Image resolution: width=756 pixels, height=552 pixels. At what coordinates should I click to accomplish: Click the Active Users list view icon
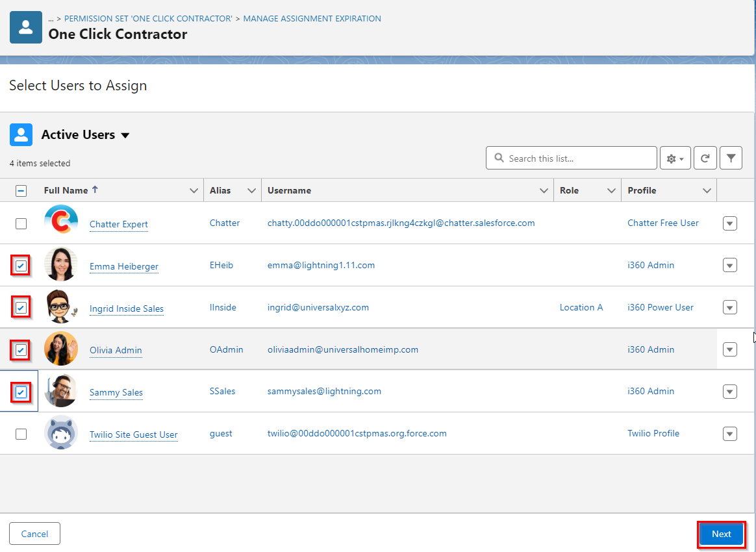(x=21, y=134)
